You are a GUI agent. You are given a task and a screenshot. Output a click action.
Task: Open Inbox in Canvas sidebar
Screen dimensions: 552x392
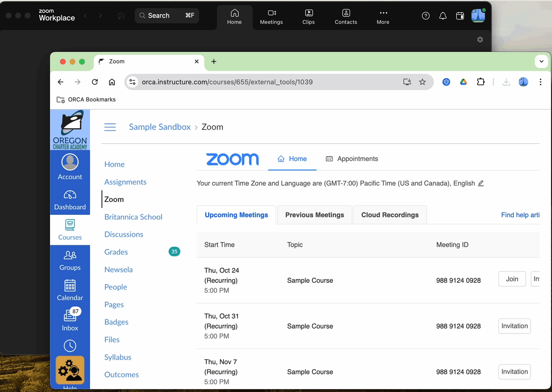pyautogui.click(x=70, y=320)
